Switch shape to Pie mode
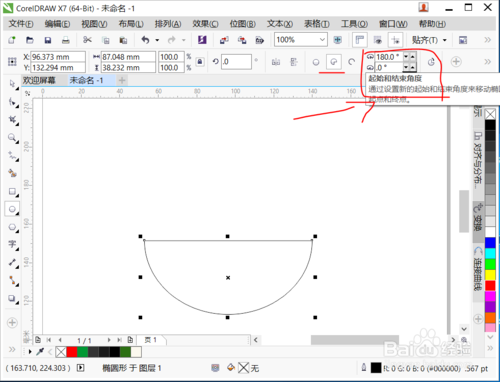Viewport: 500px width, 382px height. 334,62
